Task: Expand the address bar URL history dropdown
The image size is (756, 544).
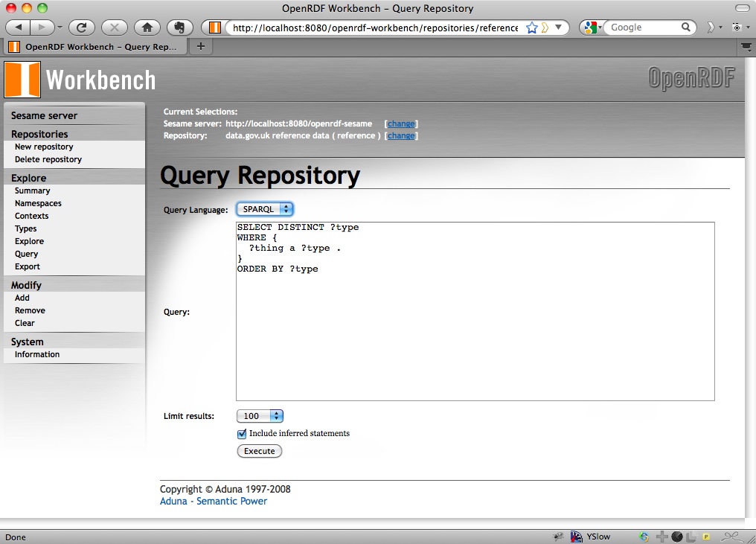Action: [558, 27]
